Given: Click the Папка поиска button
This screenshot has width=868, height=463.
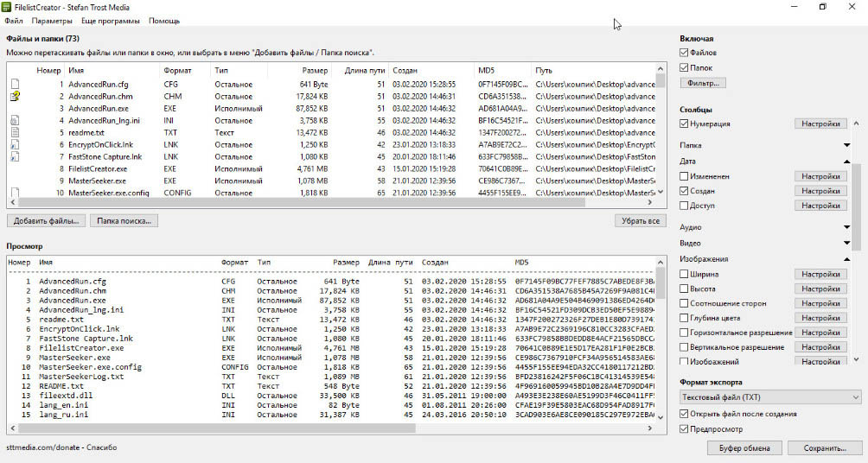Looking at the screenshot, I should (124, 221).
